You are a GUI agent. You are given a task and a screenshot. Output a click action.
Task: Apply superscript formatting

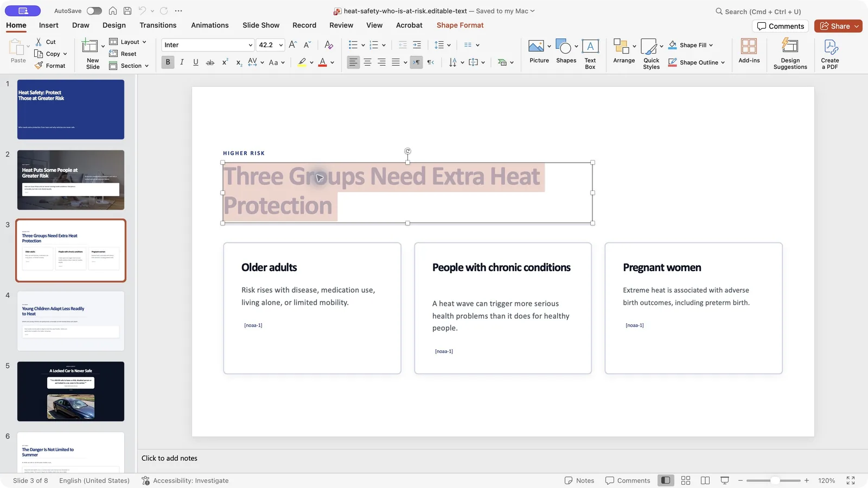225,62
